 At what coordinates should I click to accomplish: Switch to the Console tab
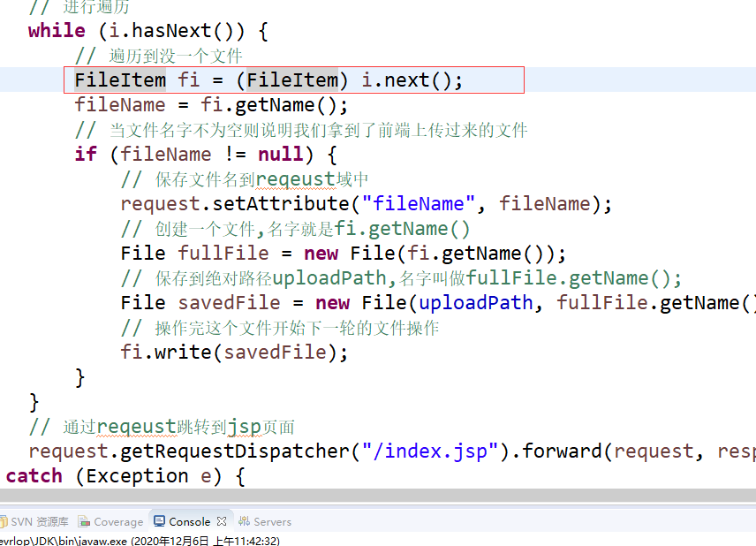190,521
